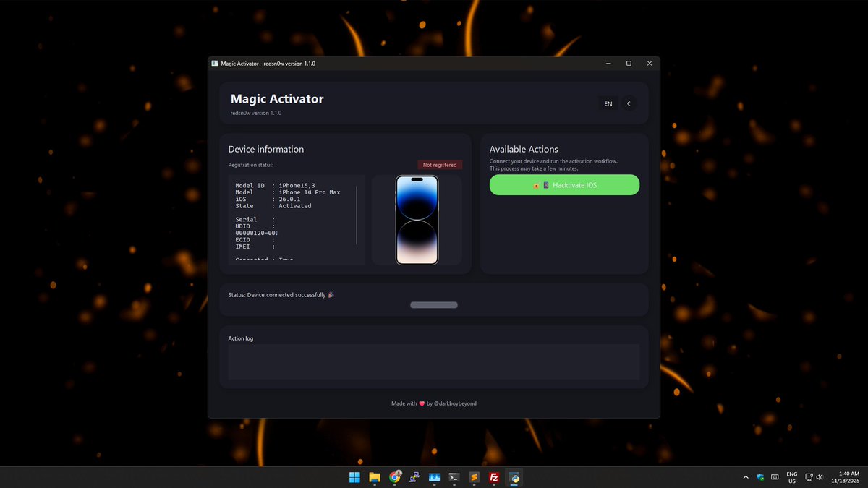Click the Device connected successfully status text
Image resolution: width=868 pixels, height=488 pixels.
(x=281, y=295)
